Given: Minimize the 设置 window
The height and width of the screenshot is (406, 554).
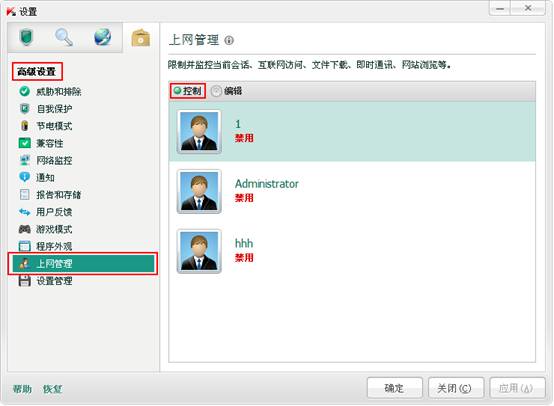Looking at the screenshot, I should [500, 8].
